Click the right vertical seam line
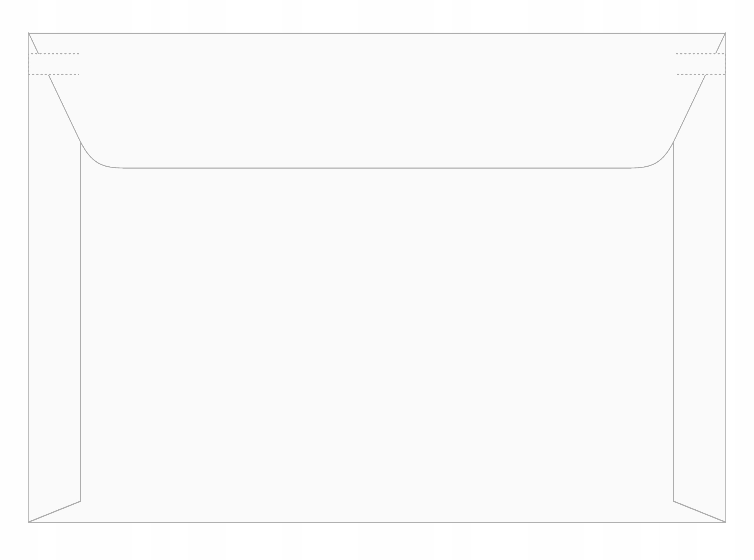The width and height of the screenshot is (754, 560). pos(673,321)
